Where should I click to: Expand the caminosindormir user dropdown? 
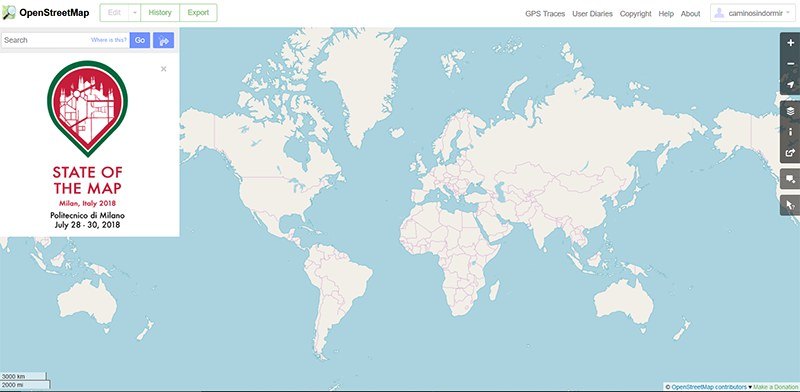[x=753, y=13]
